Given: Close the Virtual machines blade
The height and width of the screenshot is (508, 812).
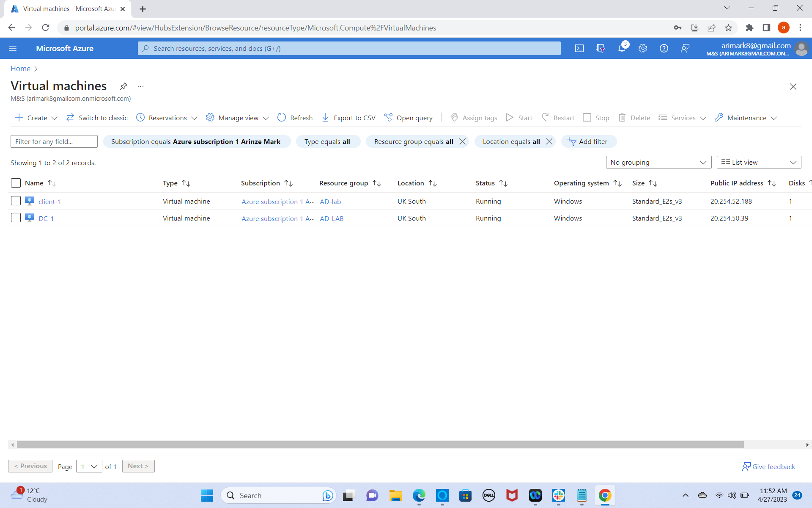Looking at the screenshot, I should 793,86.
